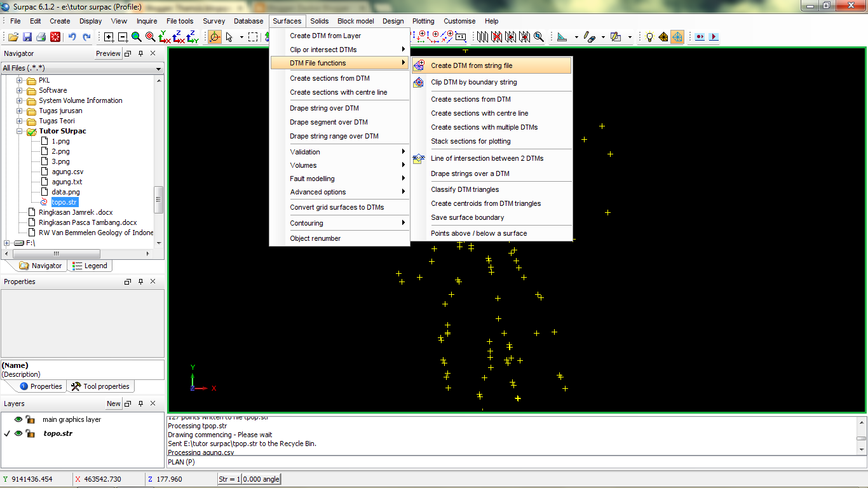868x488 pixels.
Task: Open the pointer tool dropdown arrow
Action: (241, 37)
